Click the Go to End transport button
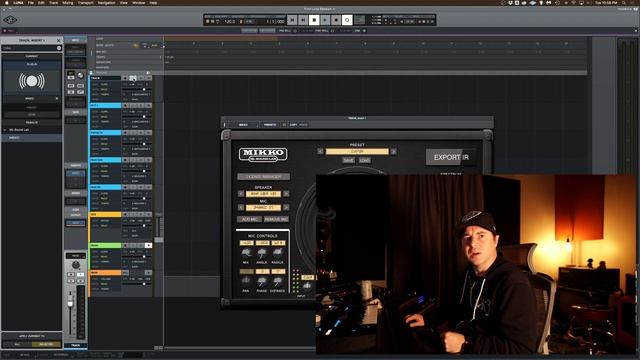The width and height of the screenshot is (640, 360). pyautogui.click(x=303, y=20)
